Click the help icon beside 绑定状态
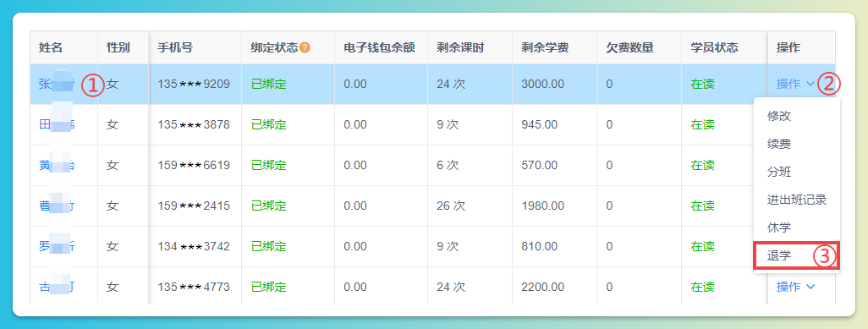The width and height of the screenshot is (868, 329). pyautogui.click(x=305, y=47)
